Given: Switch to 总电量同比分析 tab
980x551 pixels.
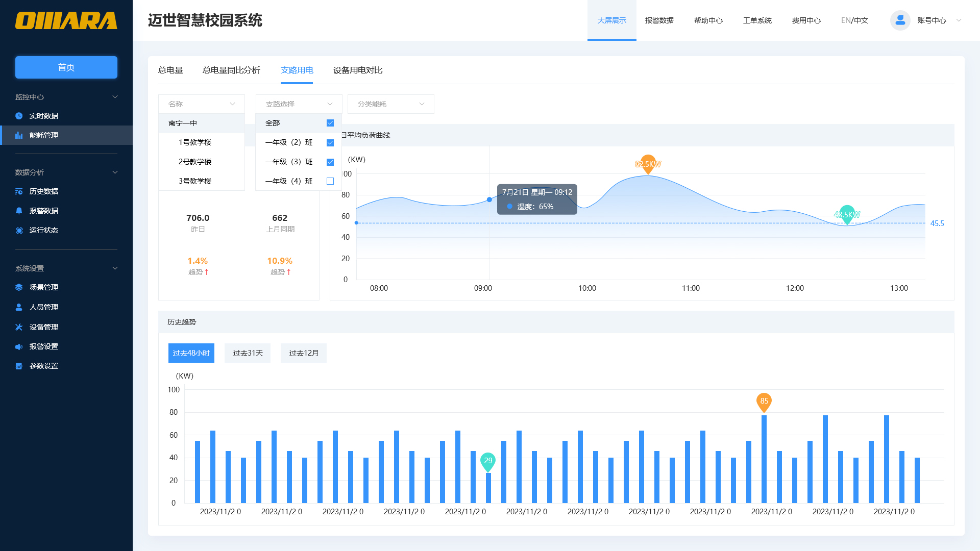Looking at the screenshot, I should [x=231, y=70].
